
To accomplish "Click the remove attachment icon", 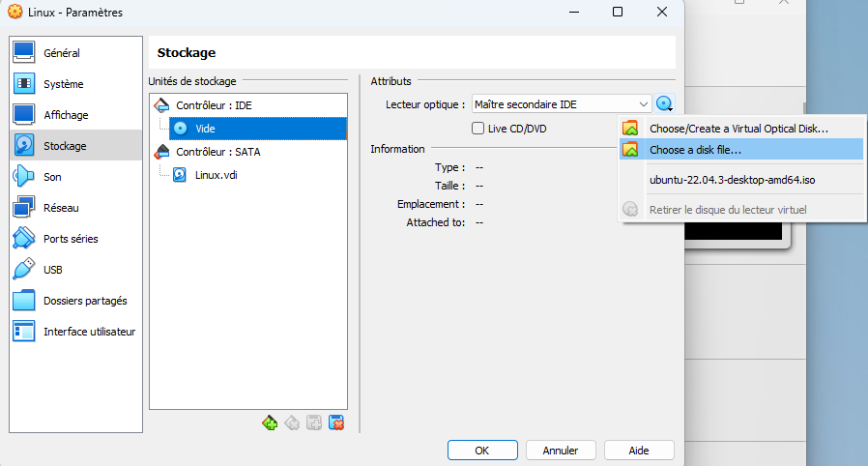I will 336,423.
